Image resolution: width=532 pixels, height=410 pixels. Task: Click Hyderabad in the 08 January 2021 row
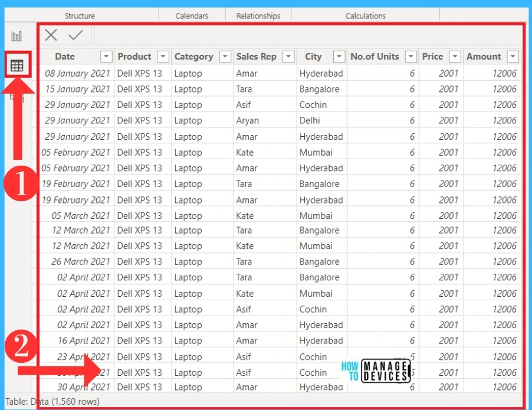tap(321, 73)
